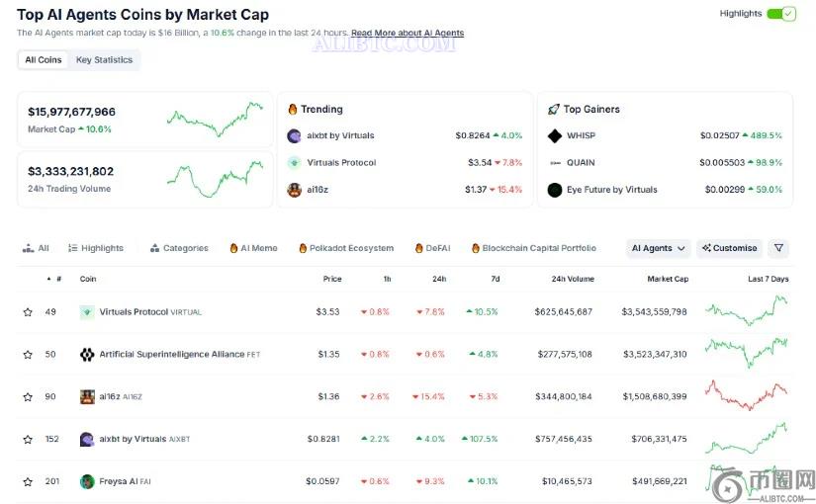Star aixbt by Virtuals row
This screenshot has height=504, width=816.
[x=28, y=440]
